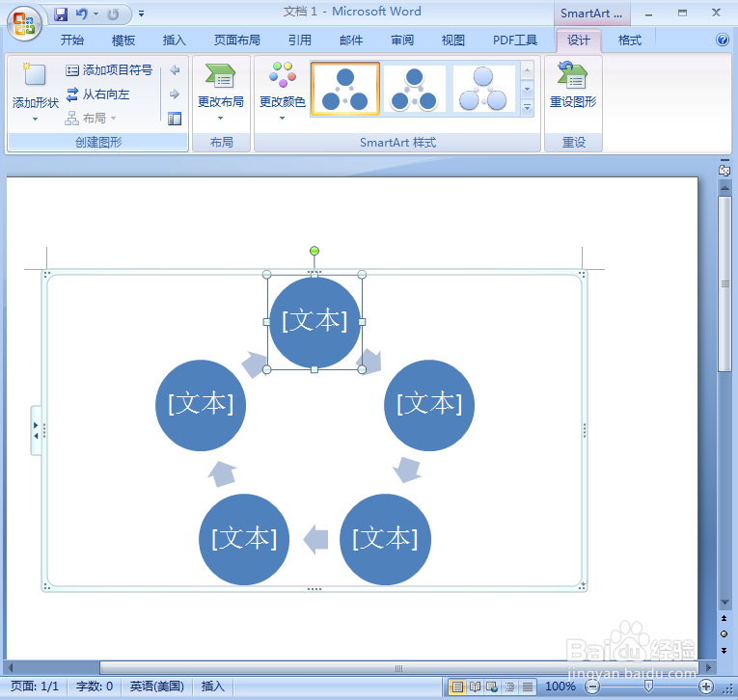This screenshot has width=738, height=700.
Task: Expand the SmartArt text pane side tab
Action: (36, 430)
